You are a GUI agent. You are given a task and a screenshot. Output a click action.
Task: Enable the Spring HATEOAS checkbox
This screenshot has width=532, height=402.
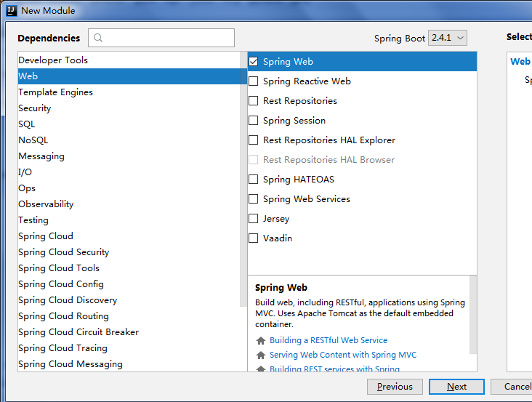[x=254, y=179]
